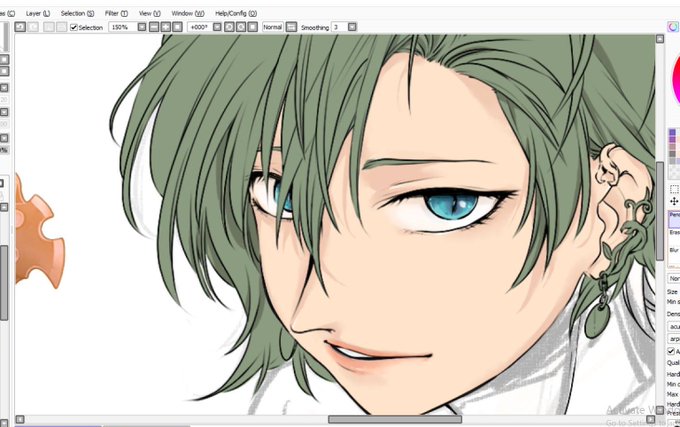Image resolution: width=680 pixels, height=427 pixels.
Task: Open the Window menu
Action: click(x=188, y=13)
